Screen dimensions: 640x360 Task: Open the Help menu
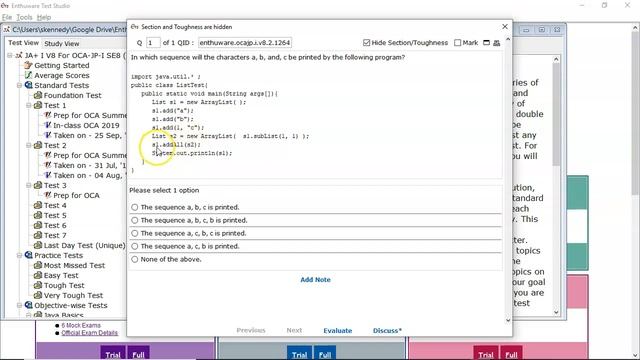tap(44, 17)
